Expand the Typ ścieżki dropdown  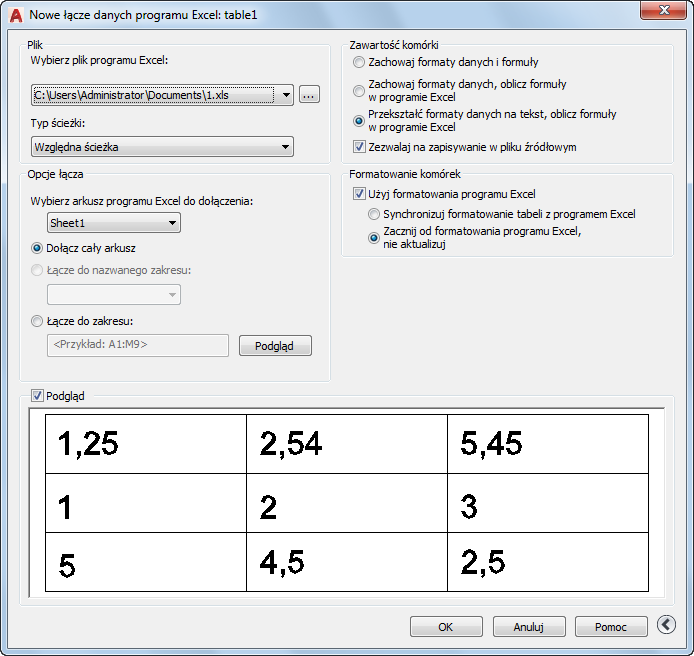coord(162,147)
